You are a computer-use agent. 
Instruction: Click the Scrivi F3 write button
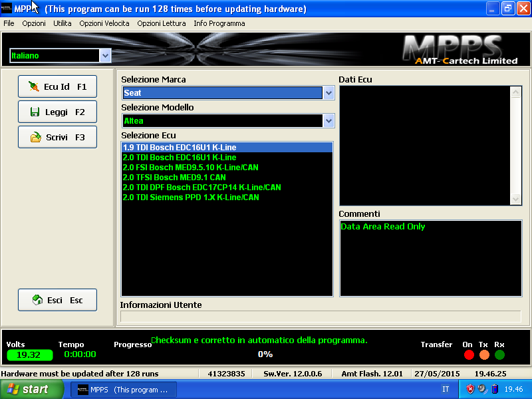click(x=57, y=137)
